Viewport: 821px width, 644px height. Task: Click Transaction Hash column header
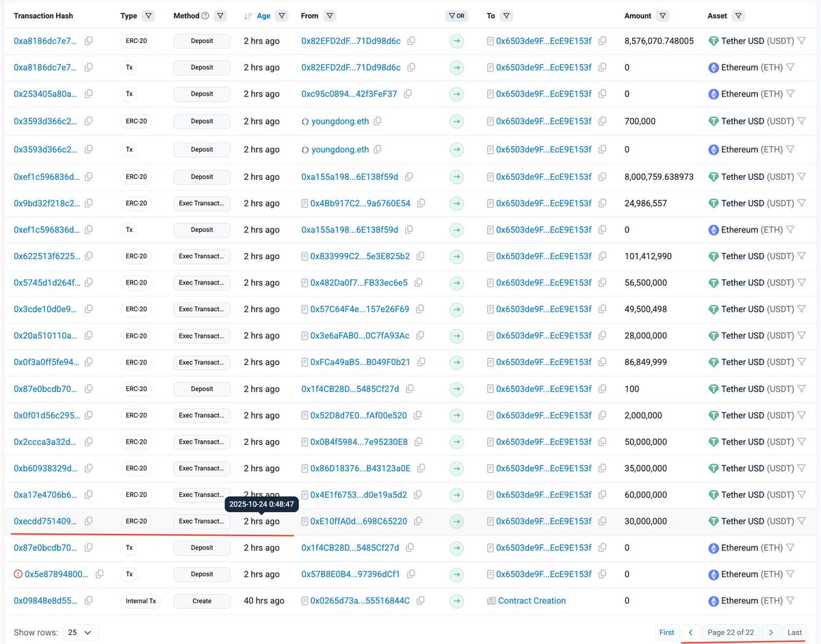coord(43,16)
